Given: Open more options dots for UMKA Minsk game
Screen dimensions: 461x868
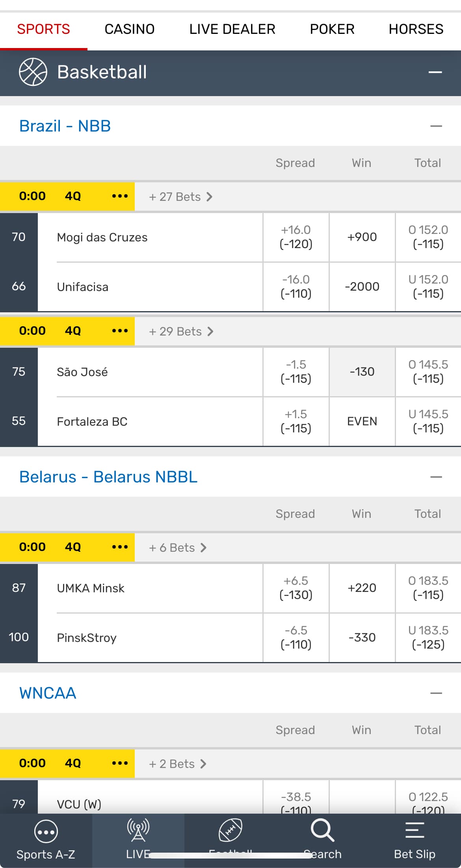Looking at the screenshot, I should pos(120,547).
